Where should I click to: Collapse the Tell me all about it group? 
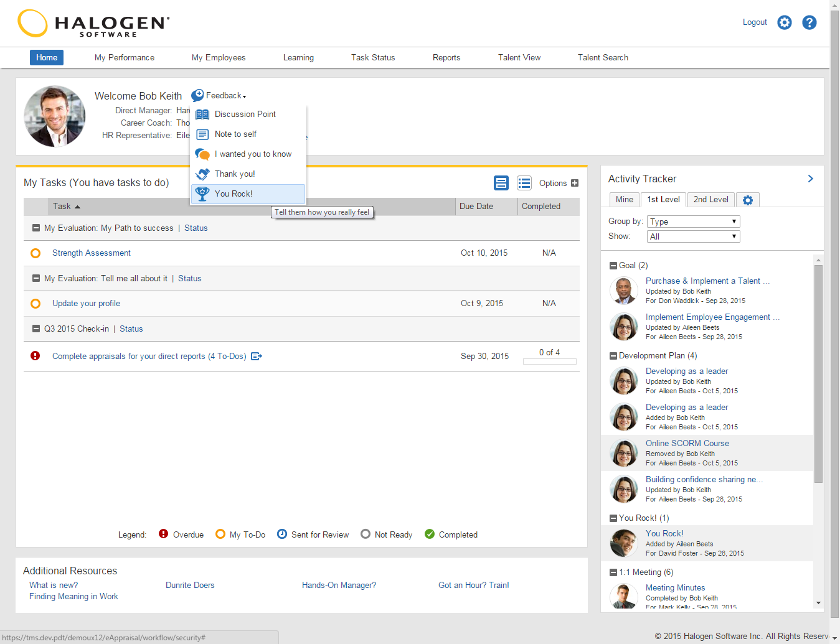36,279
